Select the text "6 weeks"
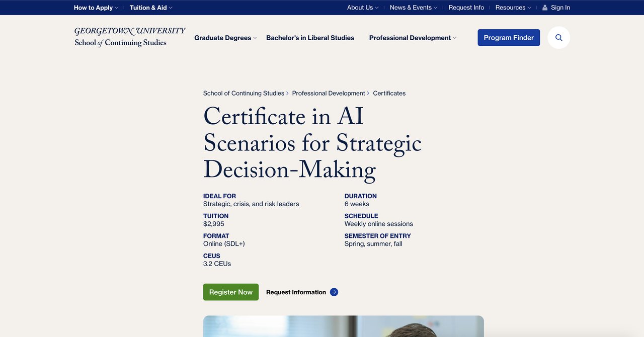The width and height of the screenshot is (644, 337). coord(357,204)
